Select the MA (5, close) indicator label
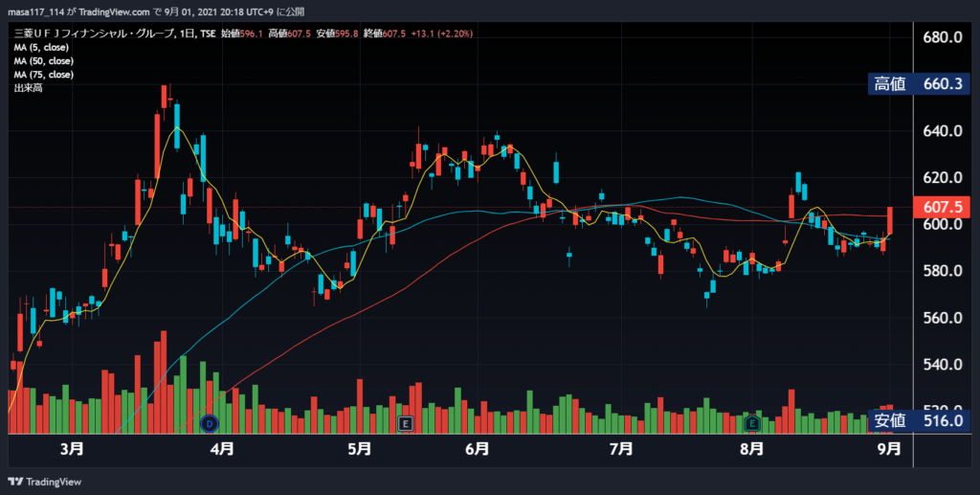Screen dimensions: 980x495 [41, 48]
